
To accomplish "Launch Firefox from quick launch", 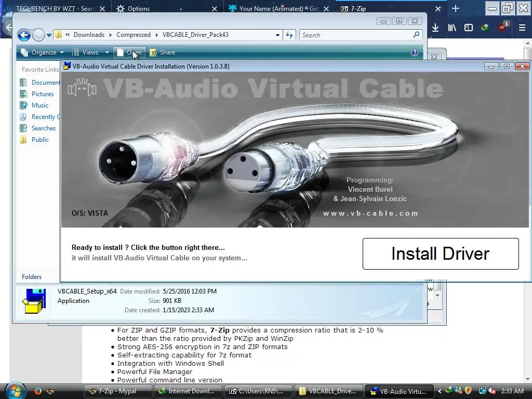I will tap(37, 391).
